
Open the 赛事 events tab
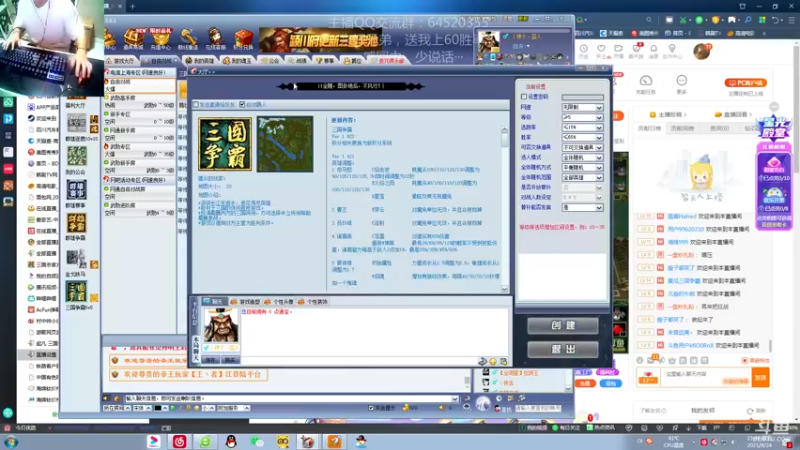coord(324,61)
